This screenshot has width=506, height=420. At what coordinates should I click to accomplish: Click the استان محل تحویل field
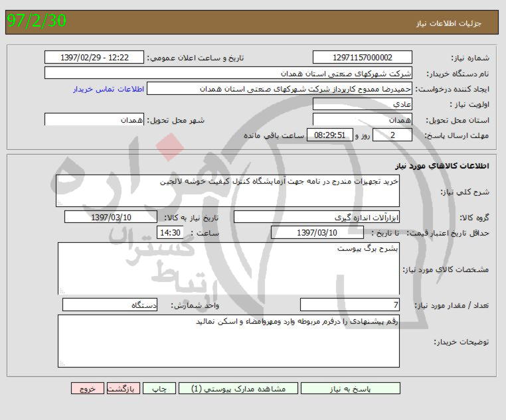362,120
